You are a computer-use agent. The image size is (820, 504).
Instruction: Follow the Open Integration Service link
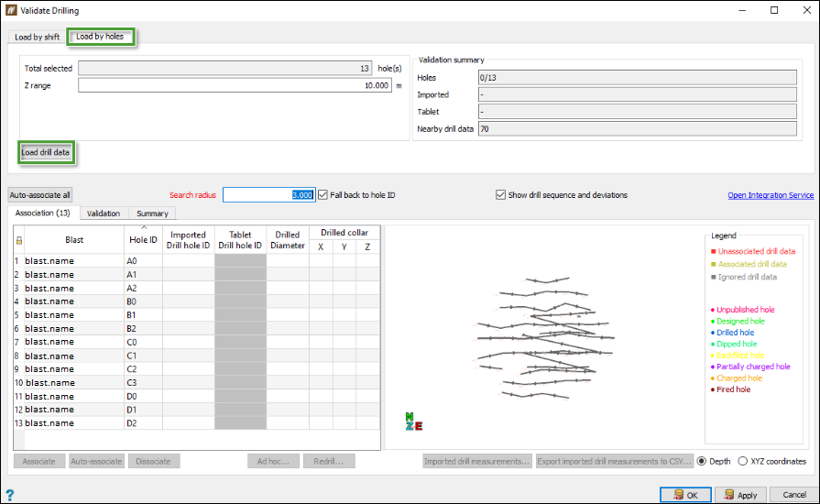(770, 195)
